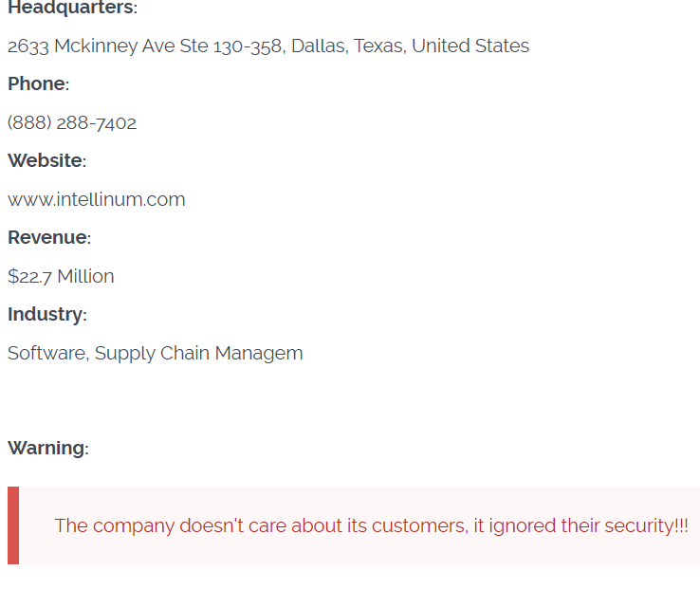The width and height of the screenshot is (700, 589).
Task: Click 'Texas' in the headquarters address
Action: pos(378,46)
